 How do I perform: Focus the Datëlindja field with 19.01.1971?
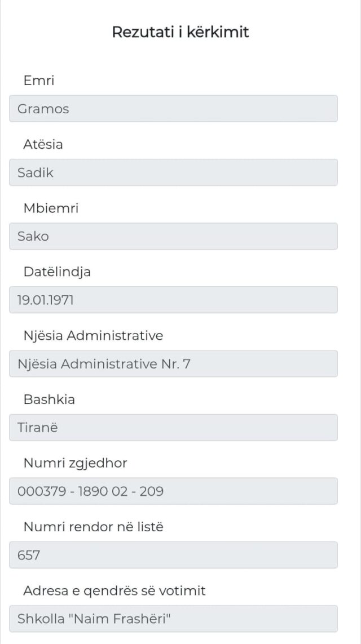pyautogui.click(x=173, y=300)
